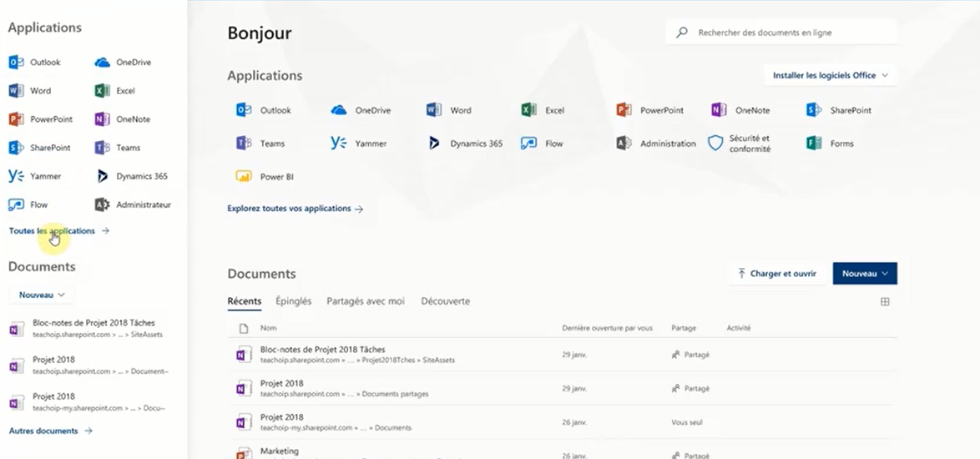Open the Power BI app
The image size is (980, 459).
pyautogui.click(x=265, y=177)
